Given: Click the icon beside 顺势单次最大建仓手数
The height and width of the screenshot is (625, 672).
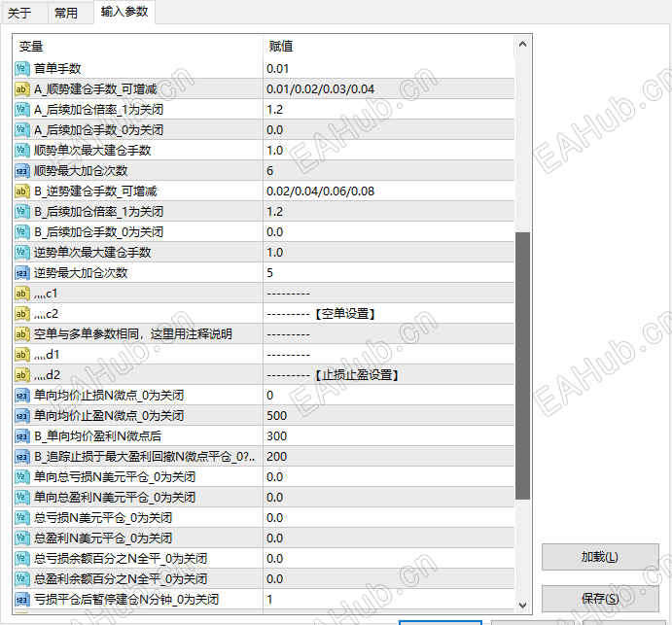Looking at the screenshot, I should coord(21,151).
